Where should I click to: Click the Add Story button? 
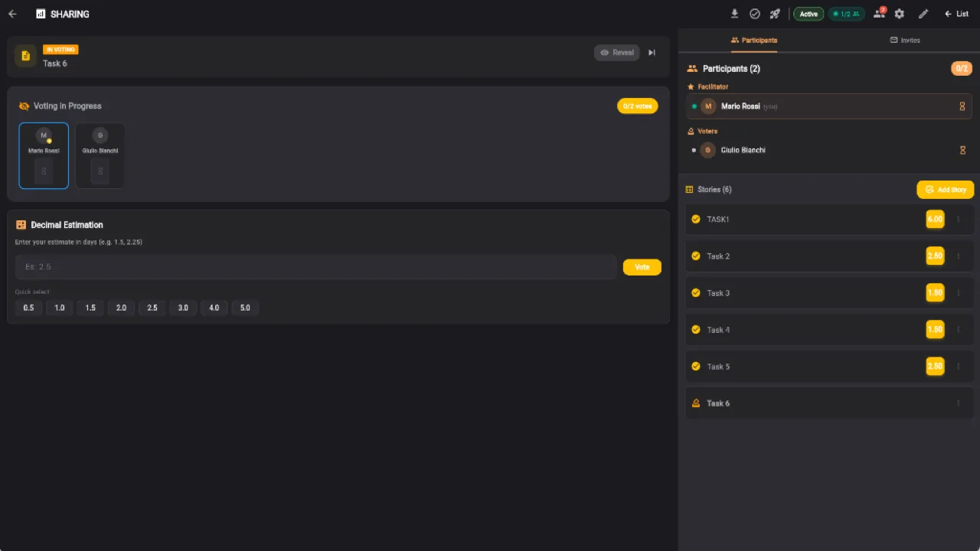(x=946, y=190)
